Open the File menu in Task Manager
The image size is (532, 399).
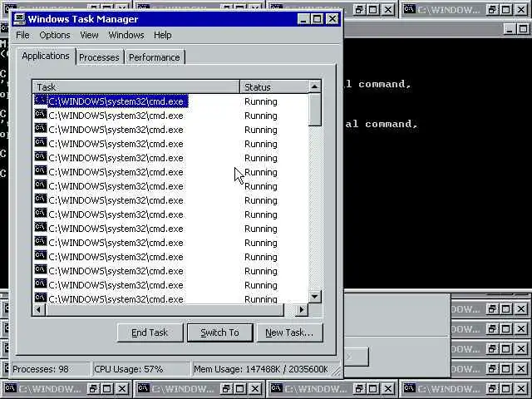pos(22,35)
